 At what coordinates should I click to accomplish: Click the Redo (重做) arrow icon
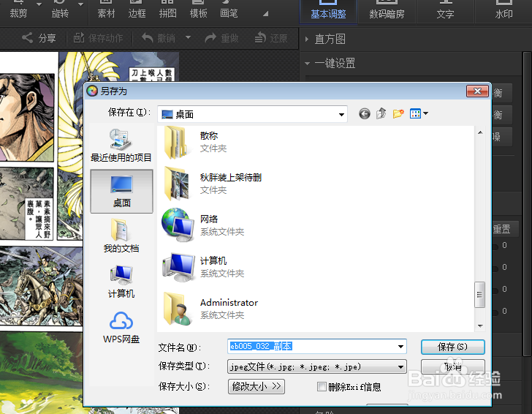pyautogui.click(x=210, y=38)
